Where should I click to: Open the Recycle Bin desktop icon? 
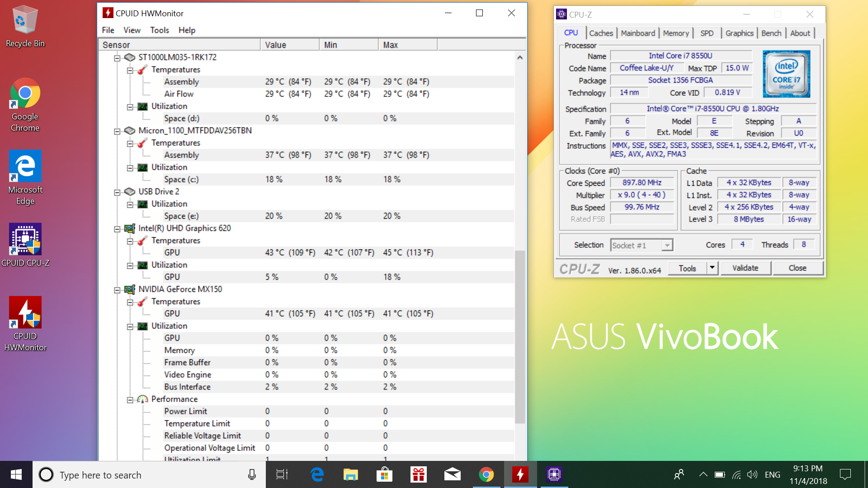click(25, 26)
